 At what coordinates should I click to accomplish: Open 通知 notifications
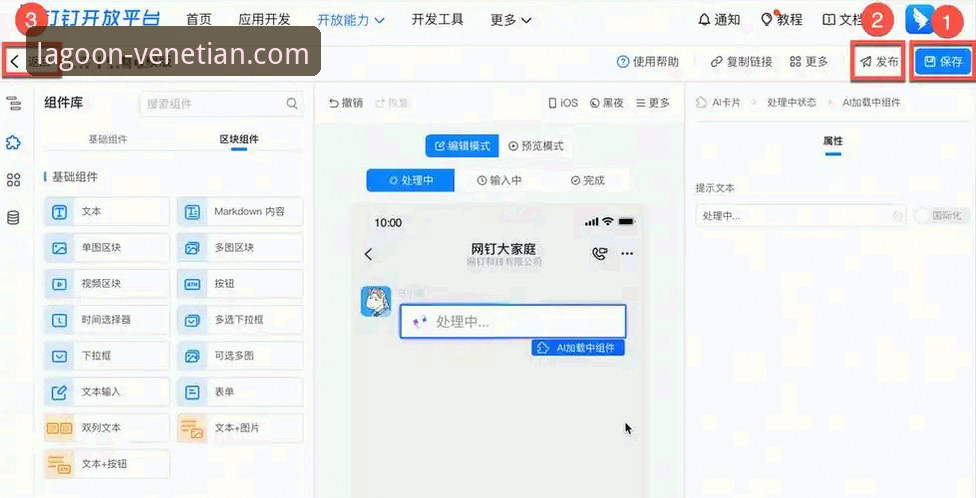(x=719, y=20)
